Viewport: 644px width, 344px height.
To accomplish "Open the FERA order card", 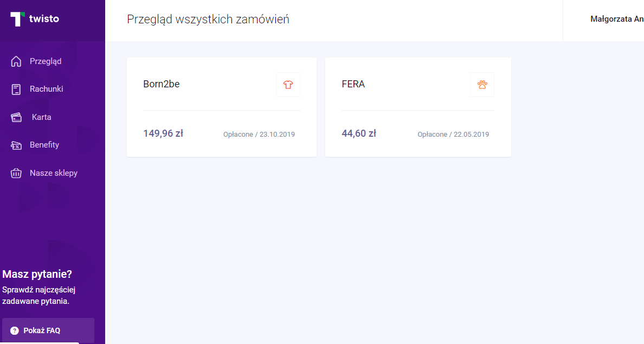I will pos(418,107).
